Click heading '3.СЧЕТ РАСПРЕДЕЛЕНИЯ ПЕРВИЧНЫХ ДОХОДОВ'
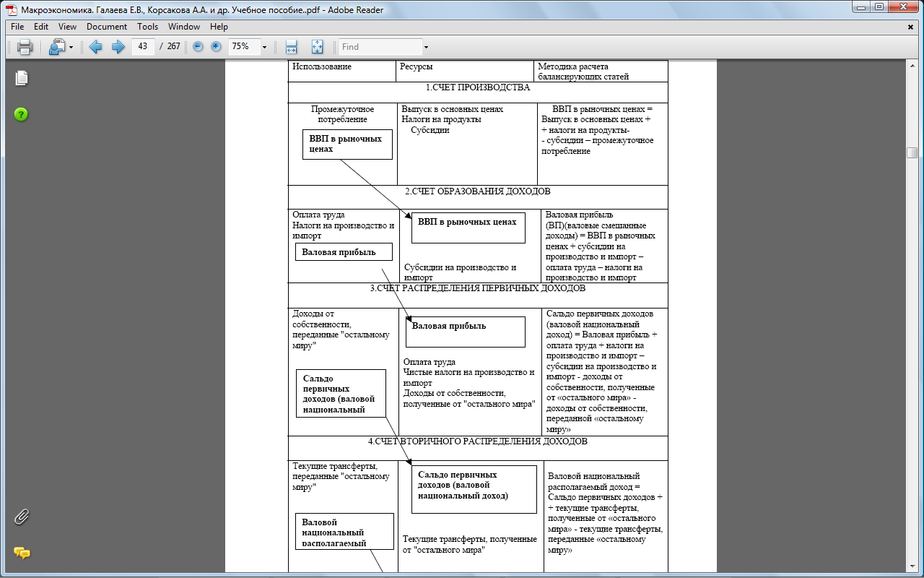 pyautogui.click(x=478, y=288)
